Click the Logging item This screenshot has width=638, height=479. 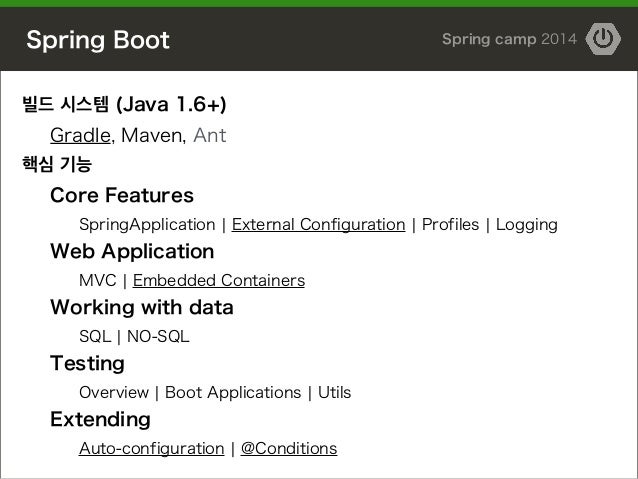pyautogui.click(x=526, y=224)
